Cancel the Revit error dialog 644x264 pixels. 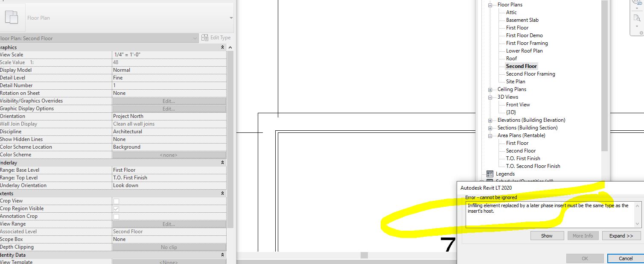coord(625,258)
